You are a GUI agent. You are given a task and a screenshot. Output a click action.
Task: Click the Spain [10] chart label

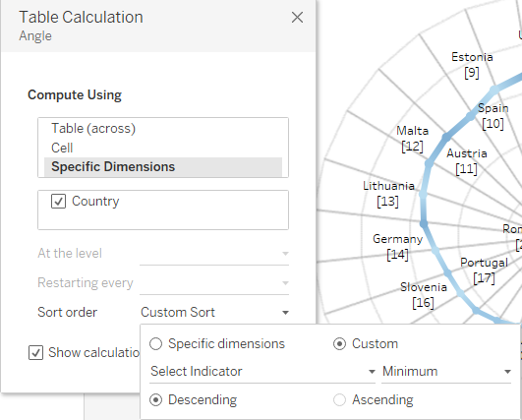tap(493, 116)
